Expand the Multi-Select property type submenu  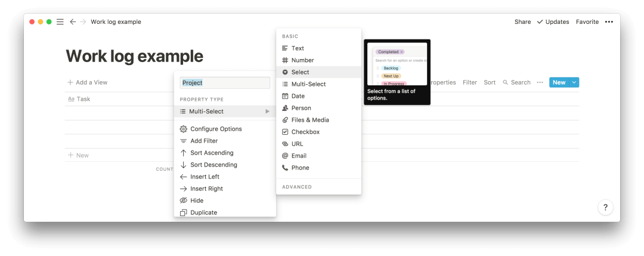point(225,112)
